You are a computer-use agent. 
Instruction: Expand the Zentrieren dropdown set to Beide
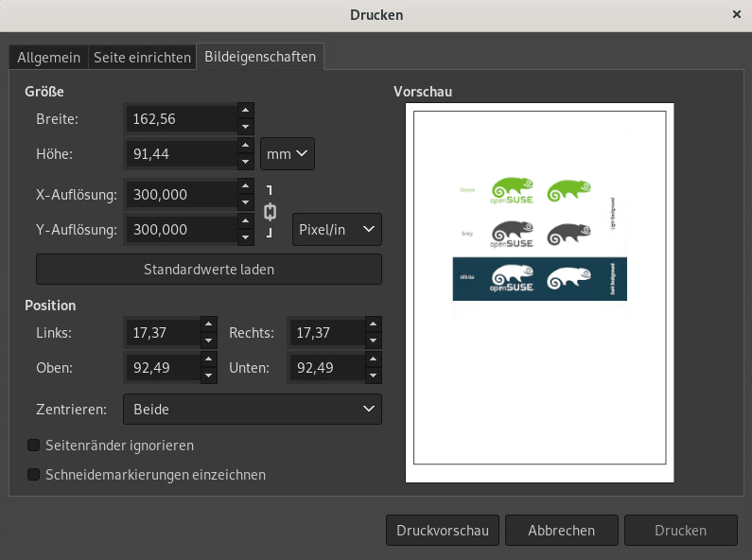(x=253, y=409)
